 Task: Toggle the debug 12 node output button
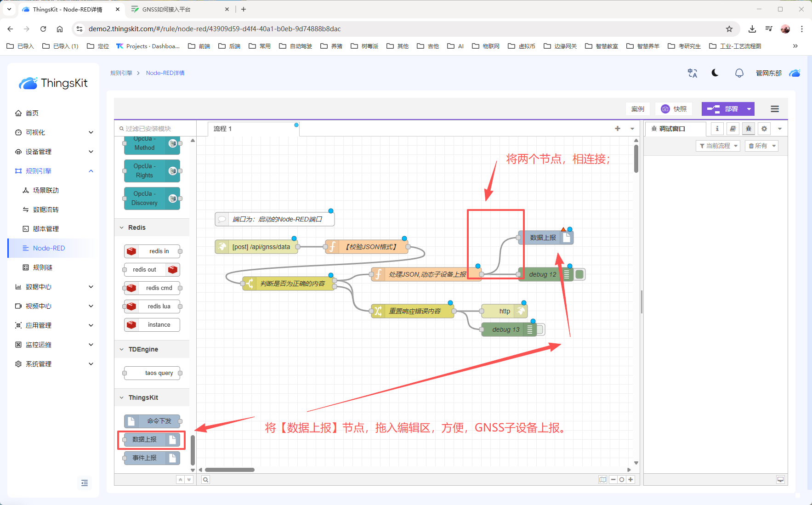579,274
